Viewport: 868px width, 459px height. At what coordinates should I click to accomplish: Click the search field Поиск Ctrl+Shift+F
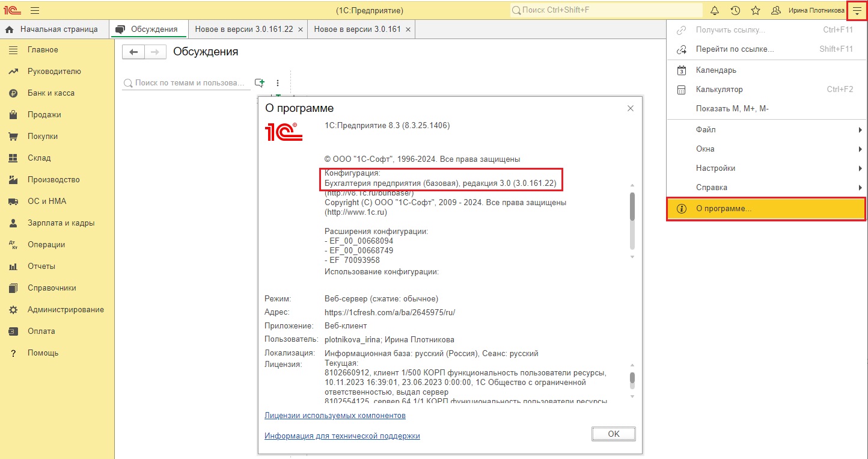(606, 10)
